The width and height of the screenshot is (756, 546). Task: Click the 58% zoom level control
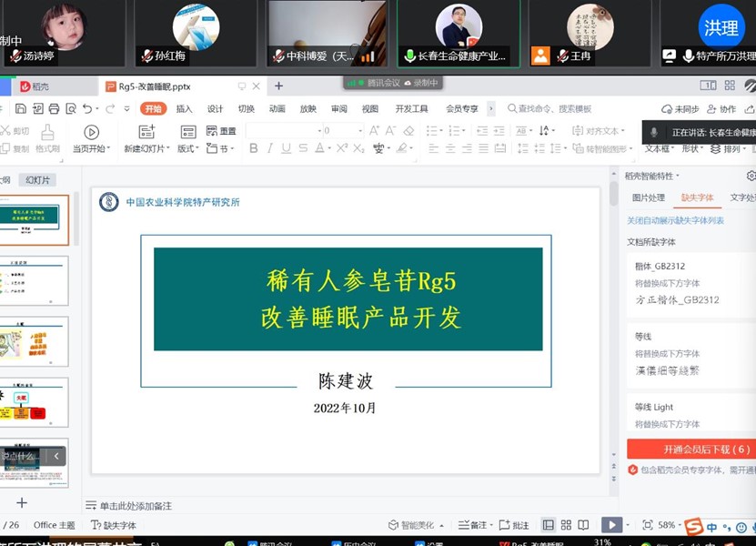tap(666, 522)
